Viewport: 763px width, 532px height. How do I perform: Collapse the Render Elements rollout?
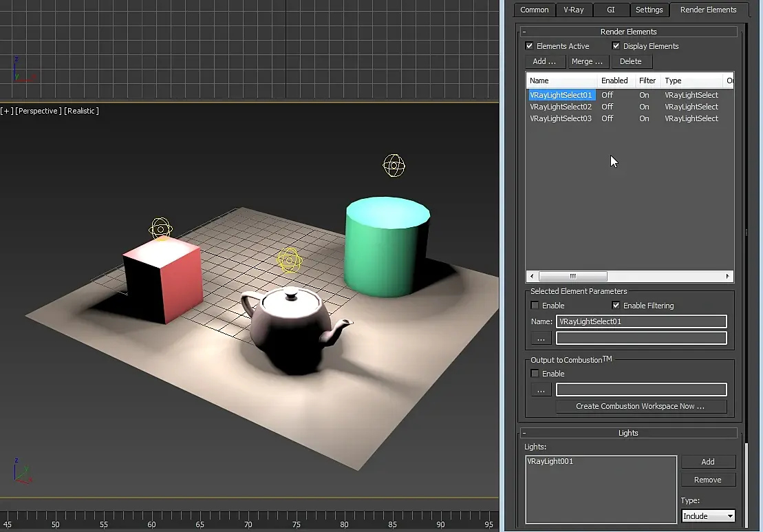627,32
